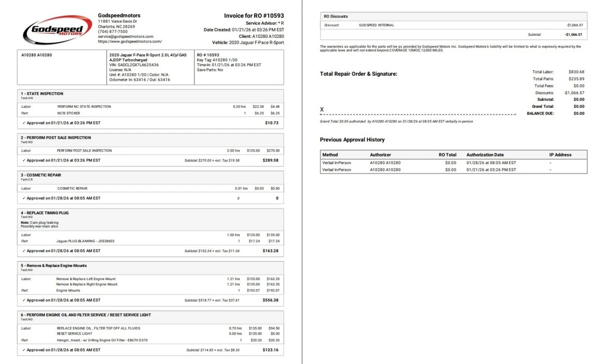Select the PERFORM NC STATE INSPECTION labor line
The image size is (605, 364).
[x=150, y=107]
